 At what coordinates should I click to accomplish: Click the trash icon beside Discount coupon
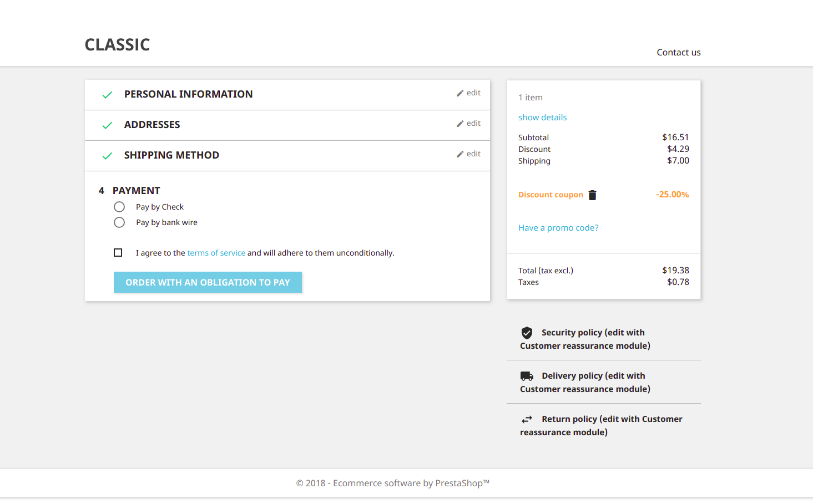(592, 195)
